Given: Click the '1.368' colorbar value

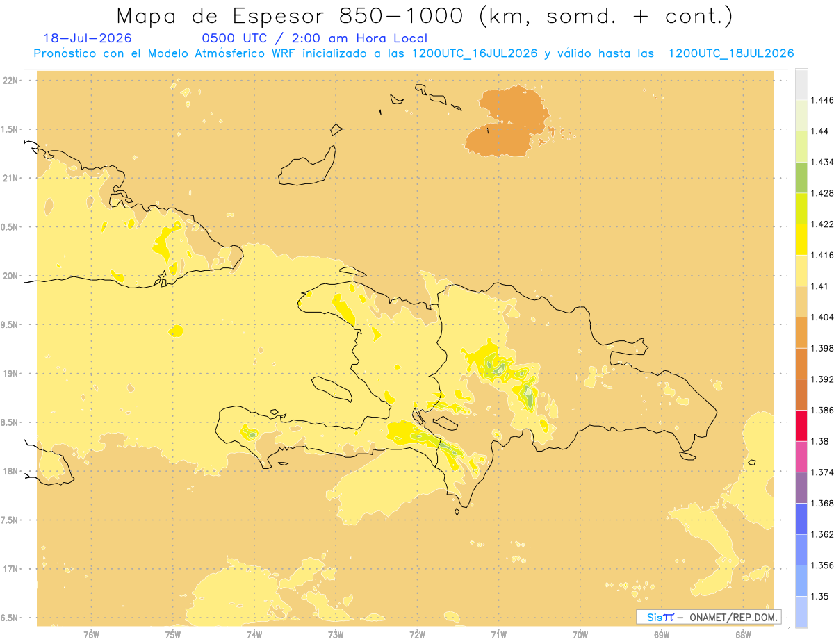Looking at the screenshot, I should tap(824, 503).
